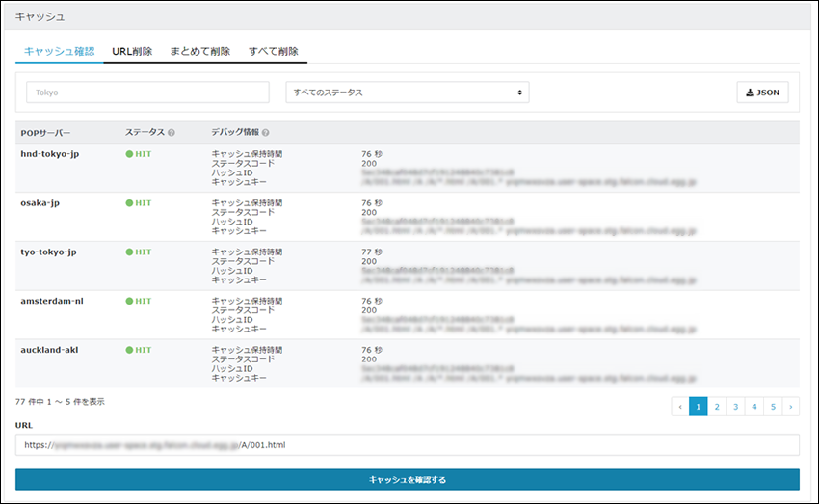This screenshot has width=819, height=504.
Task: Open the すべてのステータス status filter dropdown
Action: (x=407, y=93)
